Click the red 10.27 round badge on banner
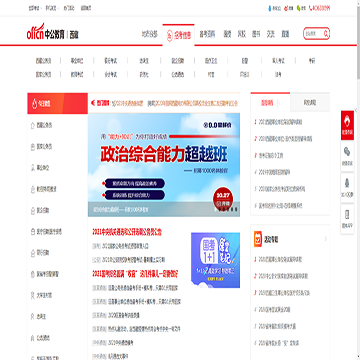 tap(223, 199)
